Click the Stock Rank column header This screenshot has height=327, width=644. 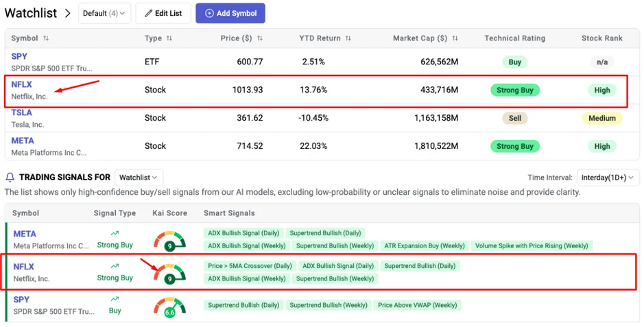click(602, 38)
